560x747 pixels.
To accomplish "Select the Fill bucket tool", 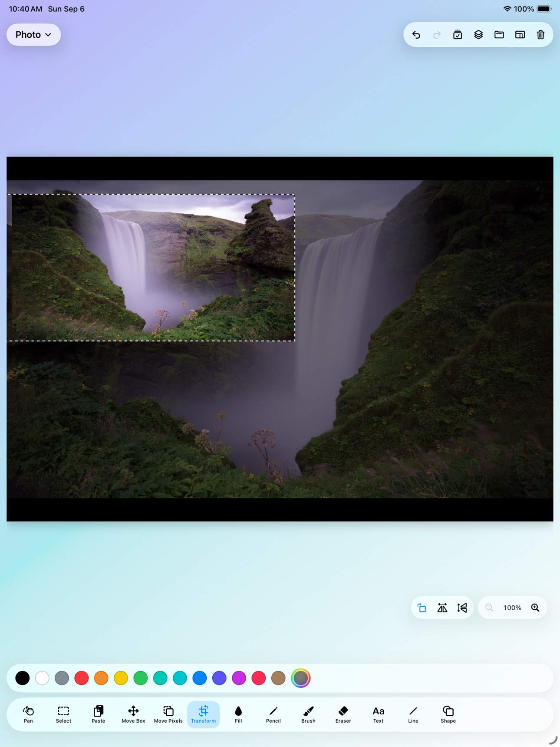I will pyautogui.click(x=238, y=714).
